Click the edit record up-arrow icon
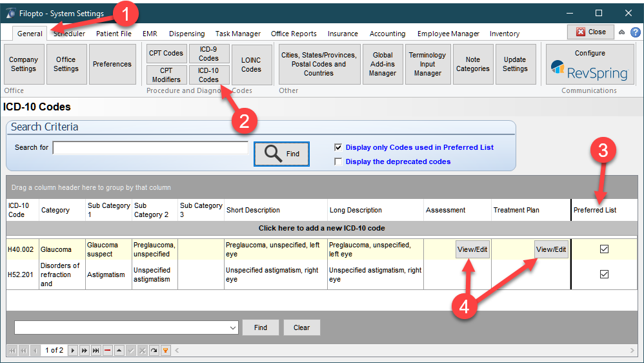The height and width of the screenshot is (363, 644). pyautogui.click(x=119, y=350)
